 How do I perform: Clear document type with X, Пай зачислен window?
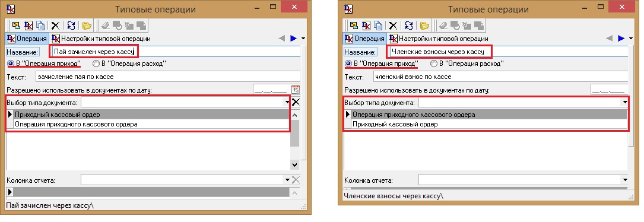pyautogui.click(x=296, y=102)
